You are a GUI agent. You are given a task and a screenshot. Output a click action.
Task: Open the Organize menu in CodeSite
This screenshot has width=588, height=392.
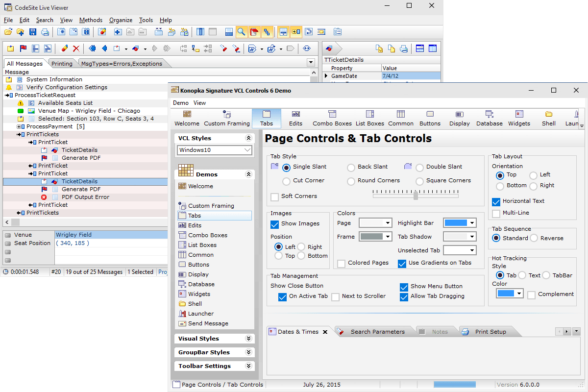pyautogui.click(x=121, y=20)
